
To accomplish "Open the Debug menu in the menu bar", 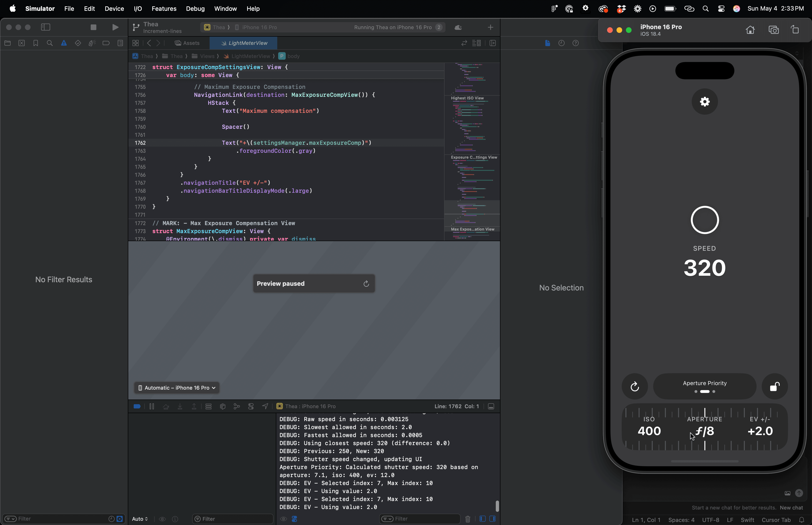I will point(195,8).
